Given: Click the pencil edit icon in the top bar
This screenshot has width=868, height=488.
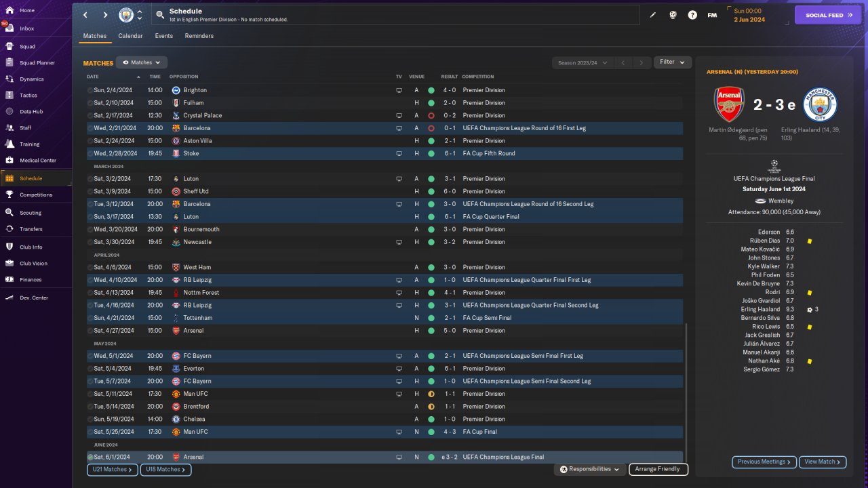Looking at the screenshot, I should point(653,15).
